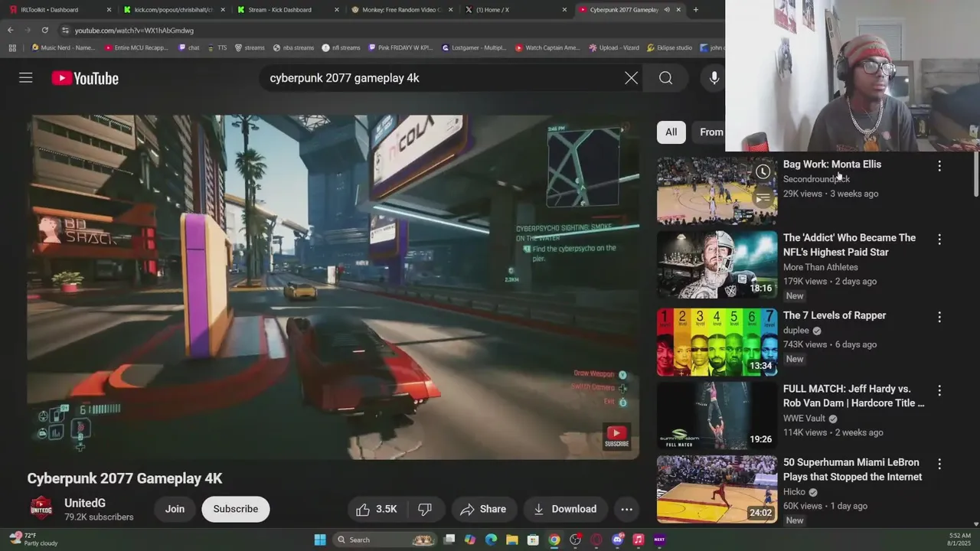Image resolution: width=980 pixels, height=551 pixels.
Task: Reload the page
Action: pos(44,30)
